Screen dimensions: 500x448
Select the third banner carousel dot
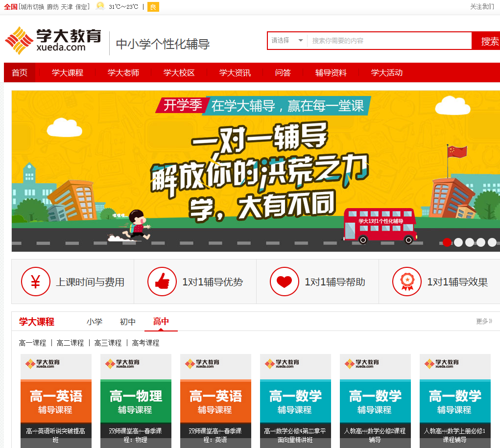point(469,242)
